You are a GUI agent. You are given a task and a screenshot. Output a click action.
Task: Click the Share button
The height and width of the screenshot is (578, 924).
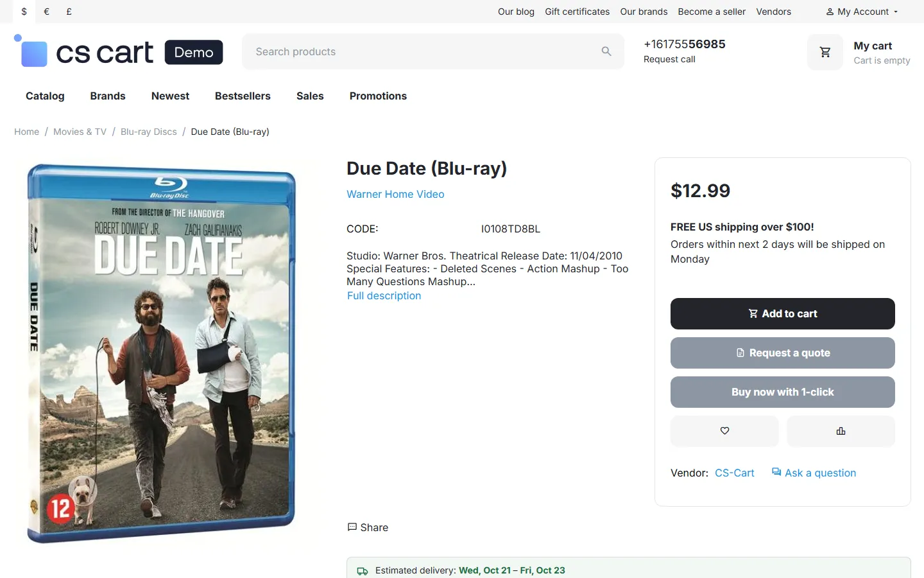368,527
